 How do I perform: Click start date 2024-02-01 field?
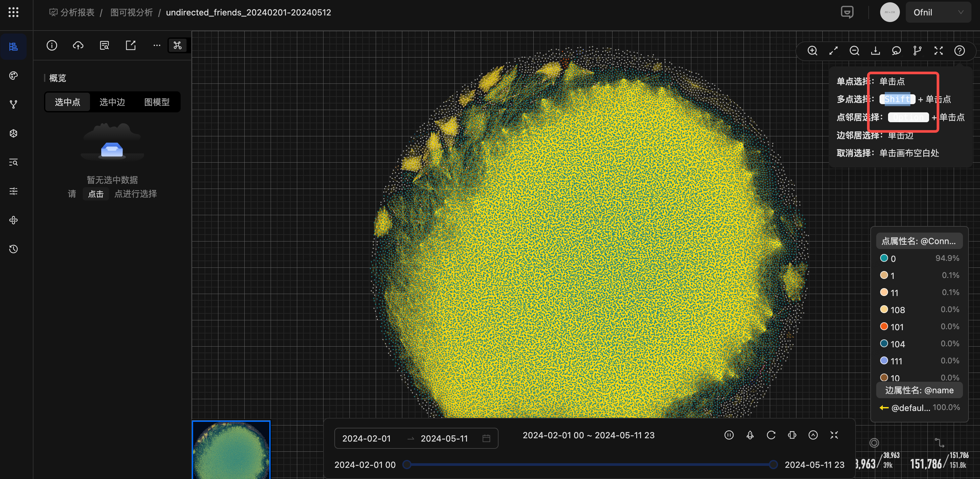coord(367,438)
